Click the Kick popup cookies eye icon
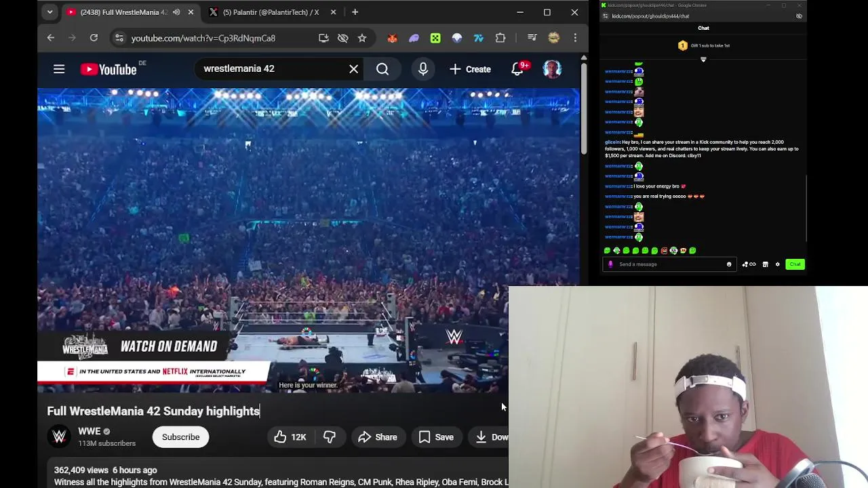 pos(799,16)
